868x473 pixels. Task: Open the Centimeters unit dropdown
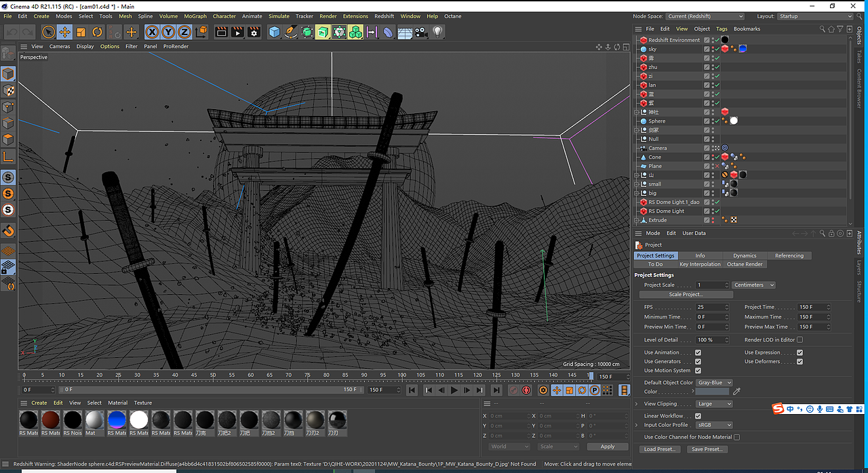753,285
